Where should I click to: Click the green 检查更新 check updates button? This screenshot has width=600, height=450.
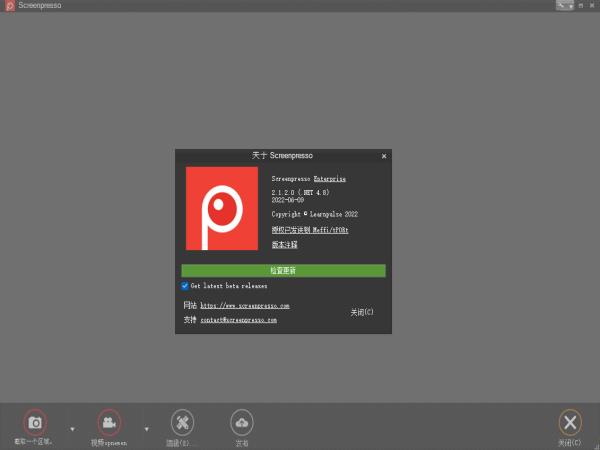click(x=283, y=271)
